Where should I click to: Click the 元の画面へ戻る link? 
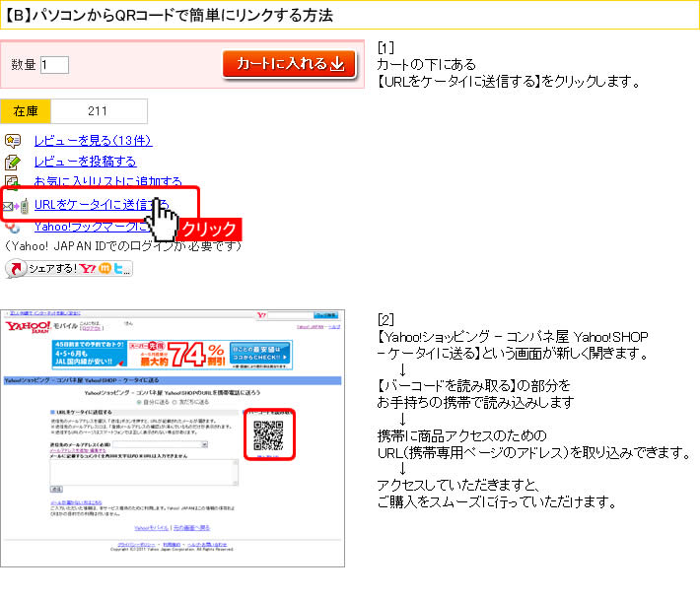[x=191, y=528]
